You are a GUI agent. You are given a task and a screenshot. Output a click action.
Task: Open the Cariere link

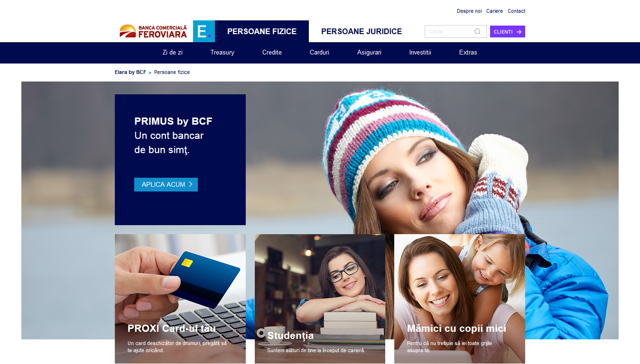(x=494, y=11)
